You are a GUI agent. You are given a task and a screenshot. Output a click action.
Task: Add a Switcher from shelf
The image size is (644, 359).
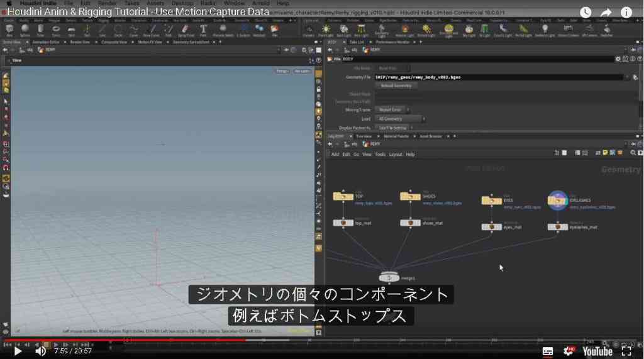607,30
